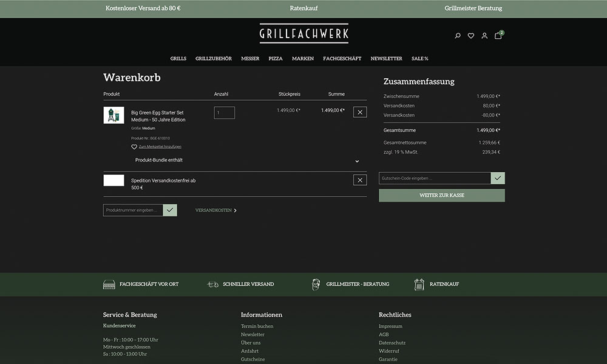
Task: Click the Grillmeister Beratung face icon
Action: [316, 285]
